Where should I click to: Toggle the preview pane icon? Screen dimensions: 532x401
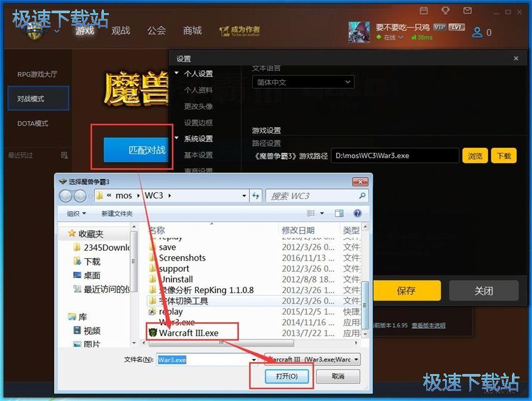339,213
